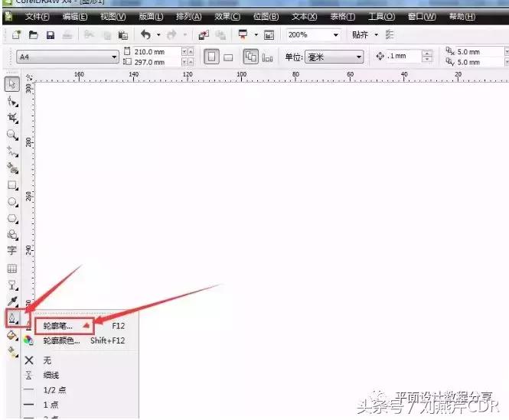The height and width of the screenshot is (420, 509).
Task: Open the 贴齐 snap-to dropdown
Action: pos(377,34)
